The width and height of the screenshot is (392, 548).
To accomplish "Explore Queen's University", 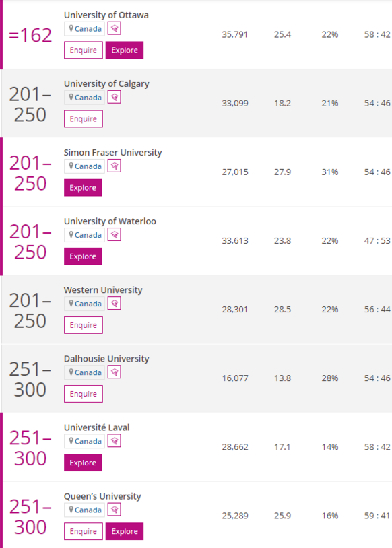I will pos(125,531).
